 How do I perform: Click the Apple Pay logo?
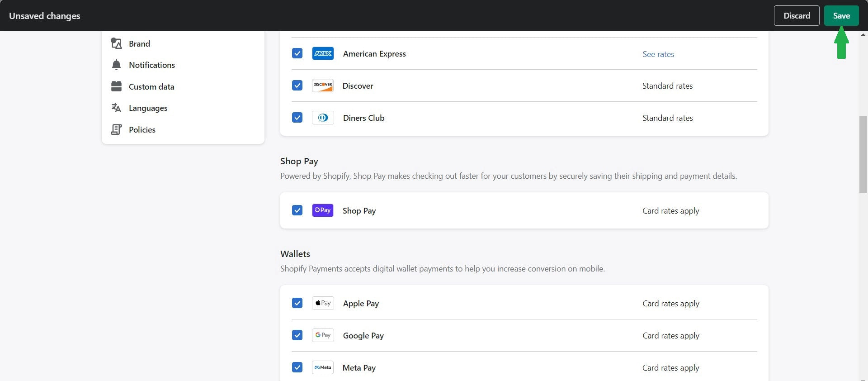coord(323,303)
